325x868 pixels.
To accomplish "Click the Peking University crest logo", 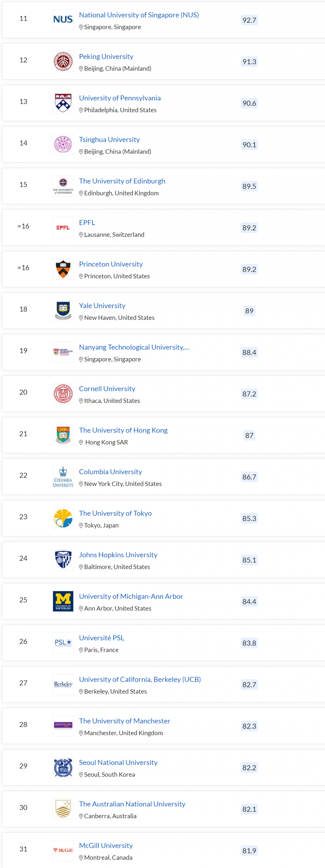I will click(63, 62).
